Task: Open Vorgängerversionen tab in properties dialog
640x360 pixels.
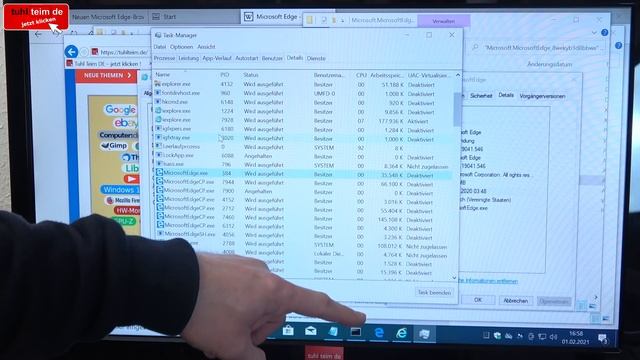Action: 542,96
